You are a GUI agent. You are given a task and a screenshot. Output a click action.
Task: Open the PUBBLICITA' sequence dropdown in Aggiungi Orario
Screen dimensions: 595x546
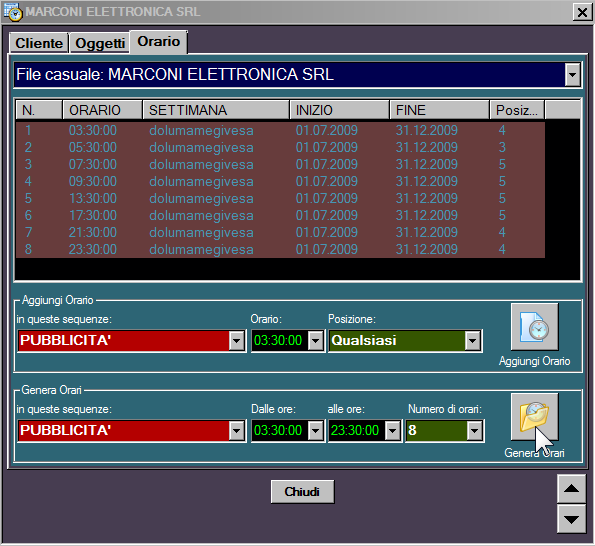pyautogui.click(x=236, y=341)
